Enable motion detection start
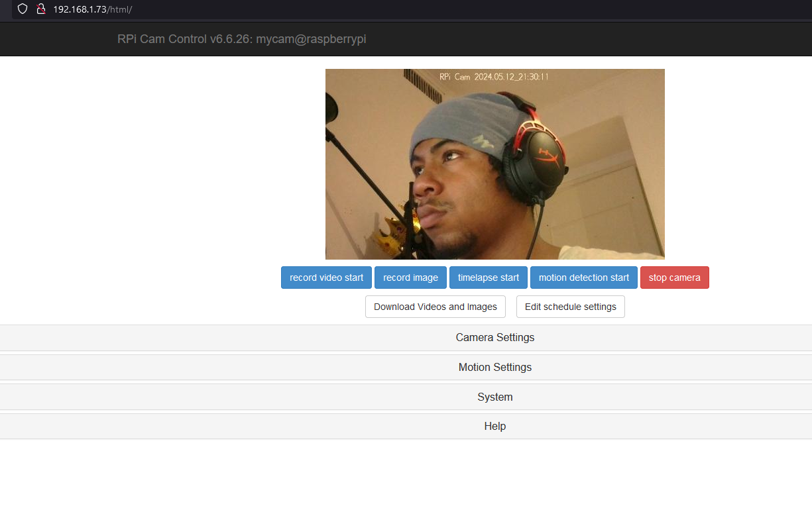The height and width of the screenshot is (508, 812). 583,278
